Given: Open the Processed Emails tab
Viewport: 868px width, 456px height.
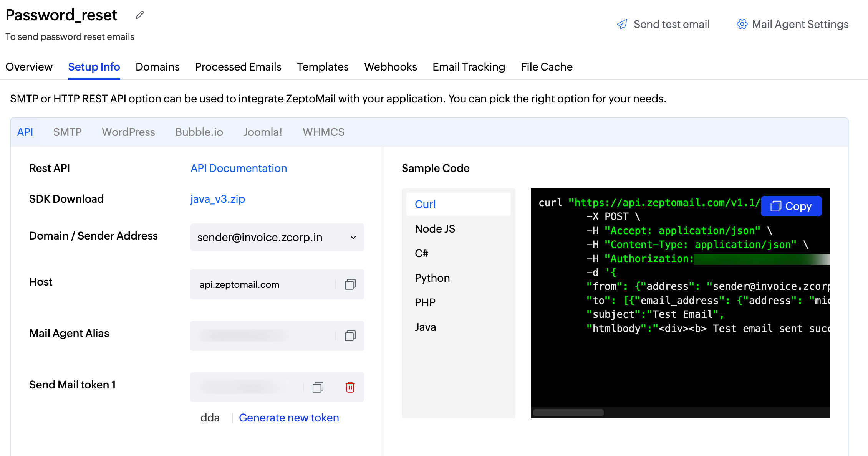Looking at the screenshot, I should click(x=238, y=67).
